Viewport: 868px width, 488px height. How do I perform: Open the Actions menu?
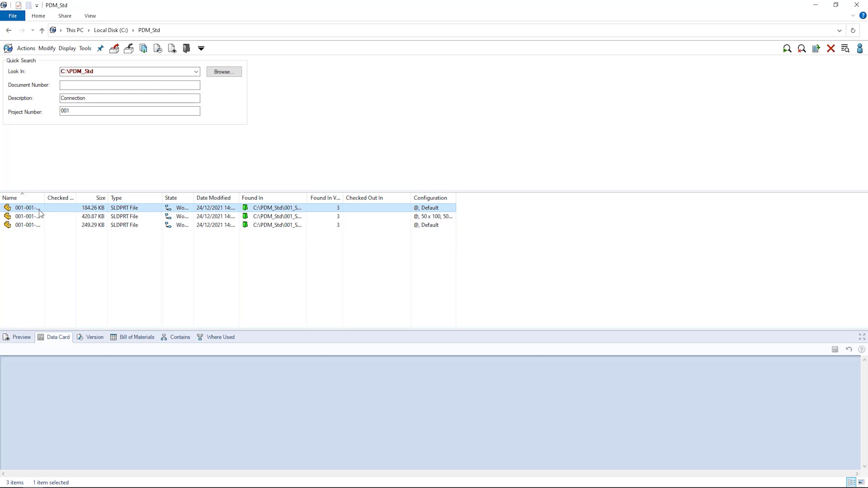tap(26, 48)
